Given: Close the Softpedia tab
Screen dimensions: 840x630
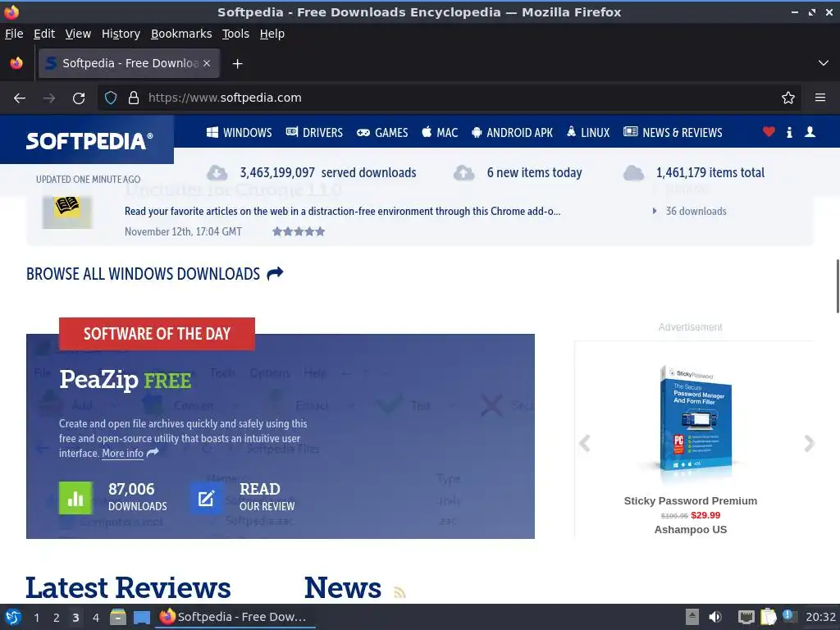Looking at the screenshot, I should click(x=207, y=63).
